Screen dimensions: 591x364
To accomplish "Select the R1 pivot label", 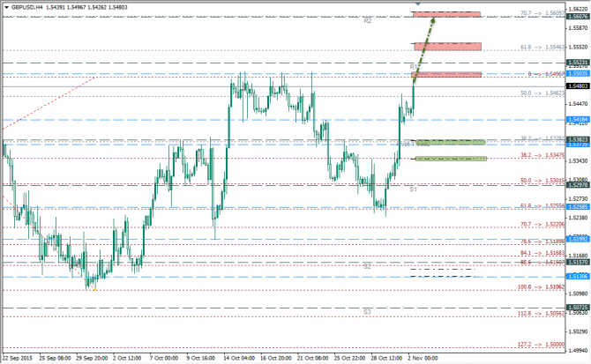I will tap(414, 67).
